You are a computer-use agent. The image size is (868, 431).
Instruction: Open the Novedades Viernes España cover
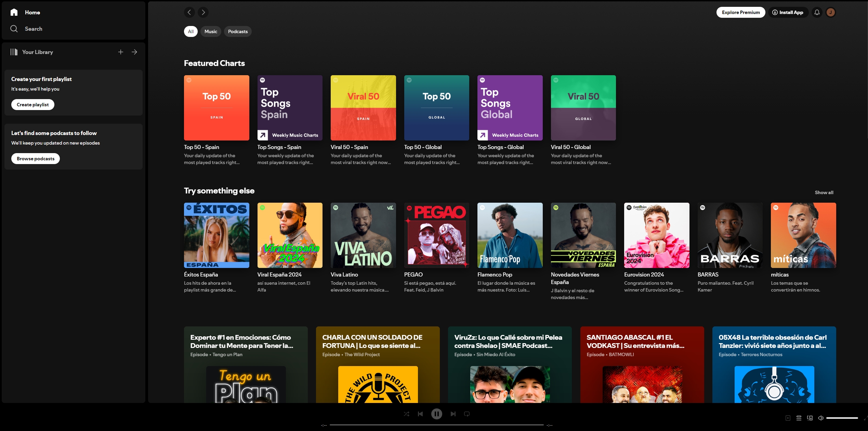583,235
